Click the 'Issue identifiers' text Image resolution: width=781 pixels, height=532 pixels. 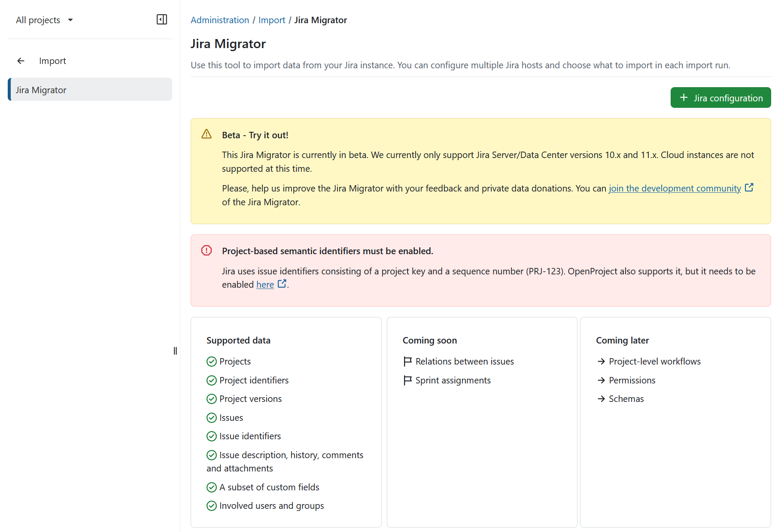point(250,436)
